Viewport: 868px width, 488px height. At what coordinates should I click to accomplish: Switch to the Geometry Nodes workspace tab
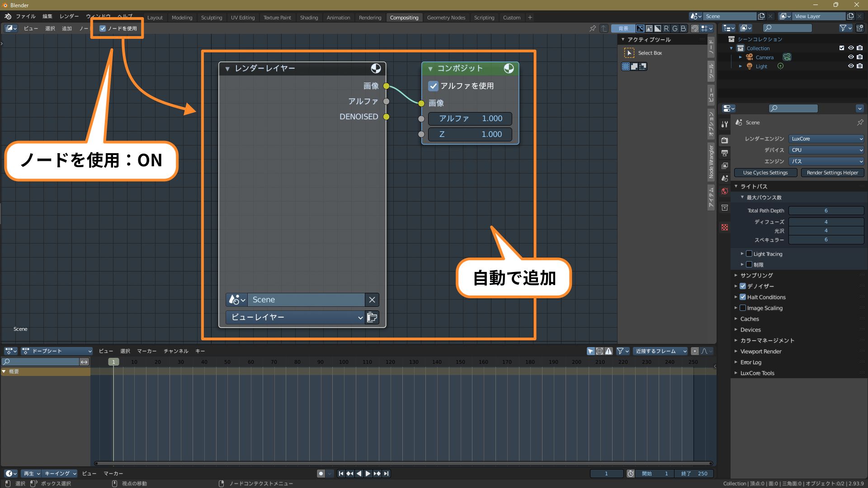(446, 18)
